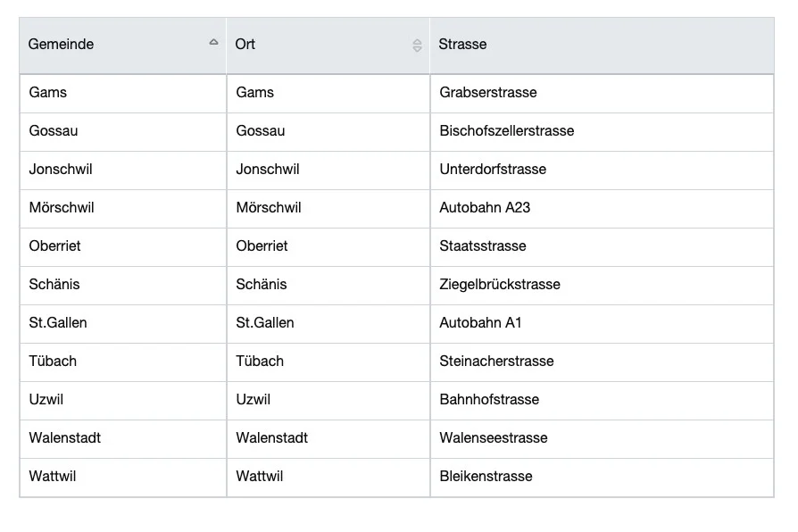Sort table by Gemeinde column header
The width and height of the screenshot is (798, 532).
(122, 45)
